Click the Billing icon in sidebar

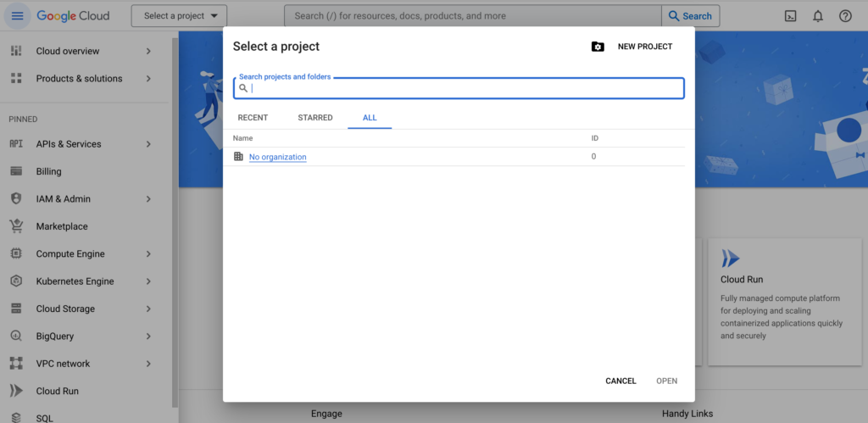pyautogui.click(x=16, y=171)
